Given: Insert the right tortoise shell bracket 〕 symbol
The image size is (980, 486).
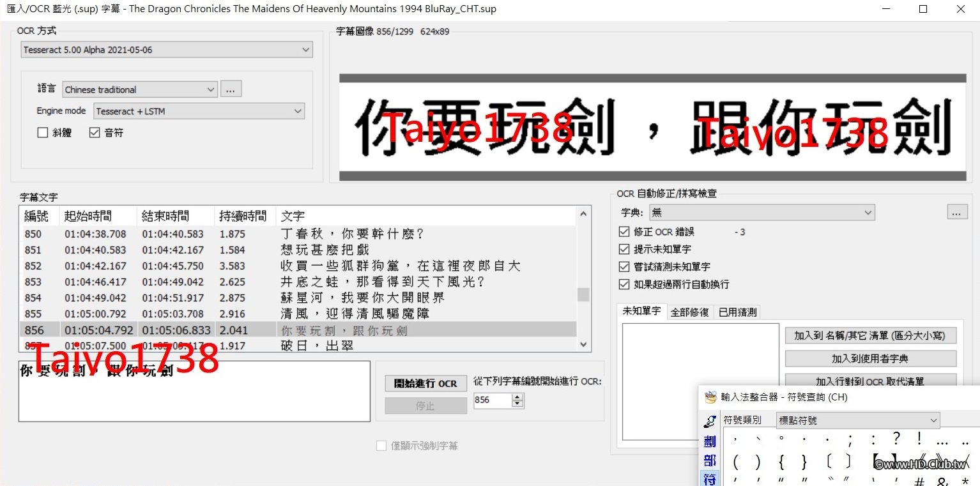Looking at the screenshot, I should click(848, 461).
